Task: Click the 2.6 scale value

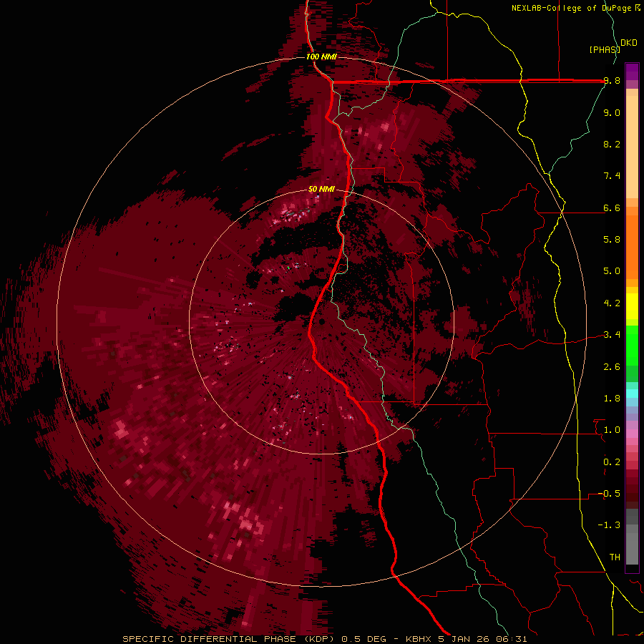Action: pos(612,367)
